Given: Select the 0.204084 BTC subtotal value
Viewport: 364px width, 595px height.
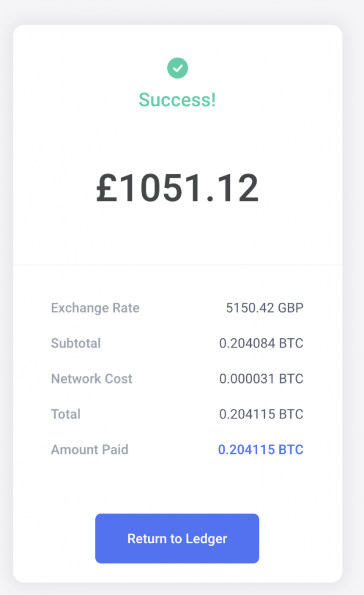Looking at the screenshot, I should [261, 343].
